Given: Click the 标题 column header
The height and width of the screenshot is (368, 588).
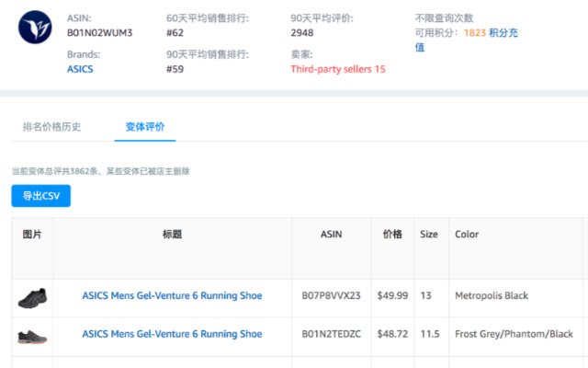Looking at the screenshot, I should pyautogui.click(x=172, y=235).
